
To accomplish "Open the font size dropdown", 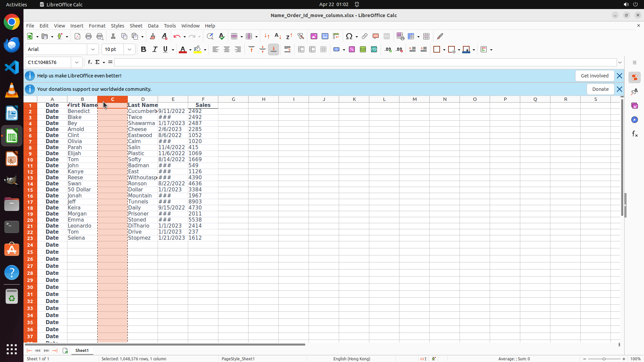I will tap(129, 50).
